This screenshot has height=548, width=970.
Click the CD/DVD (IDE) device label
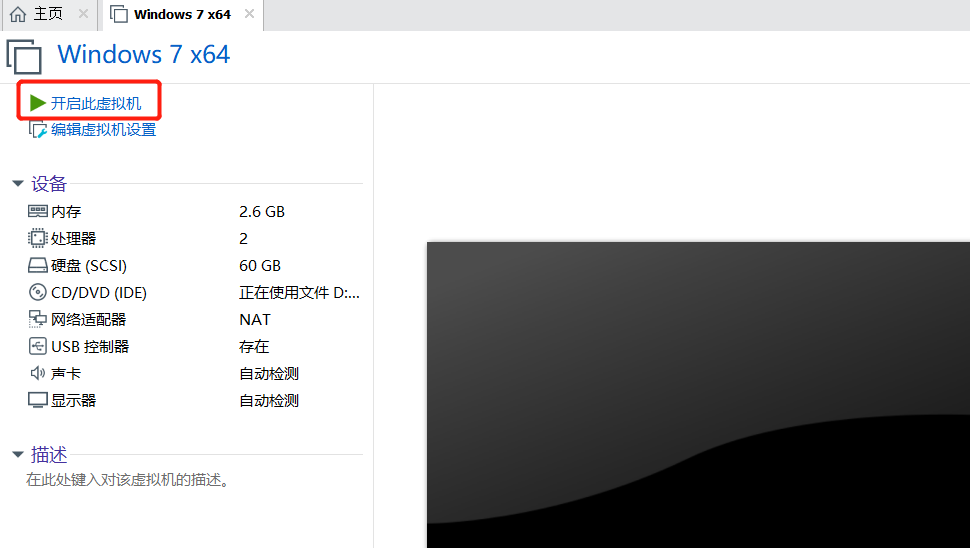[99, 293]
